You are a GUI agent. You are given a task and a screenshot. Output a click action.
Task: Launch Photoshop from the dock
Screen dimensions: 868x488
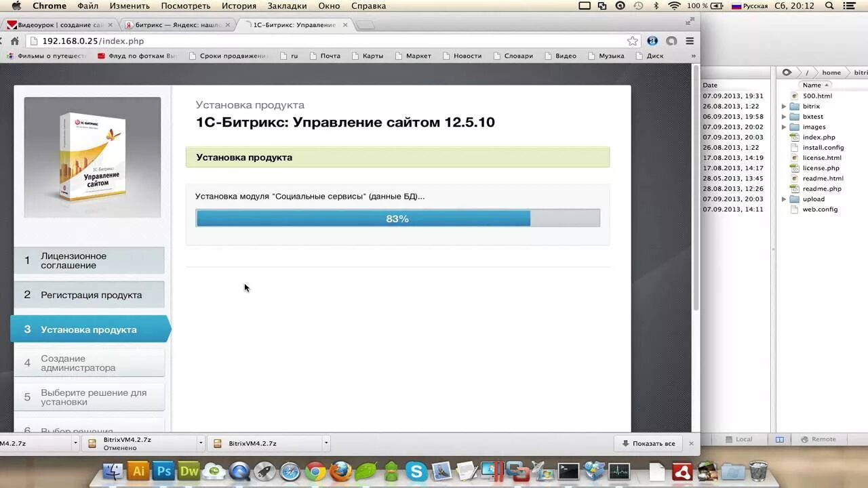pos(163,471)
